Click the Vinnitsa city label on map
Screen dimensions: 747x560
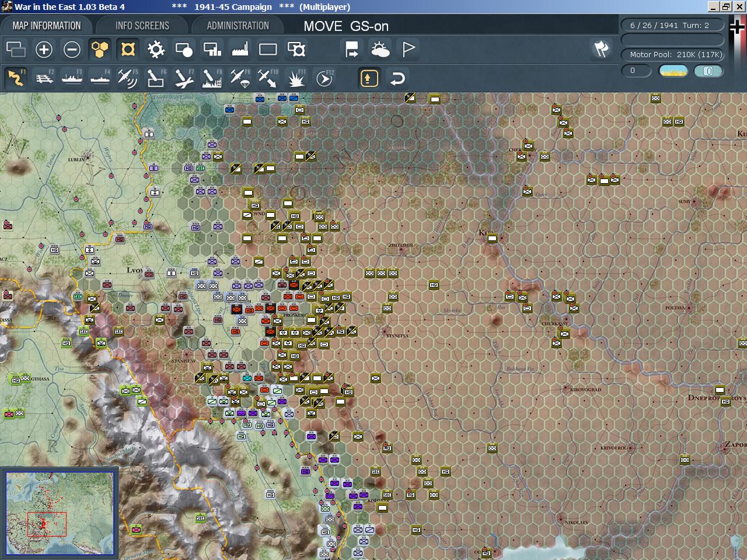[396, 335]
